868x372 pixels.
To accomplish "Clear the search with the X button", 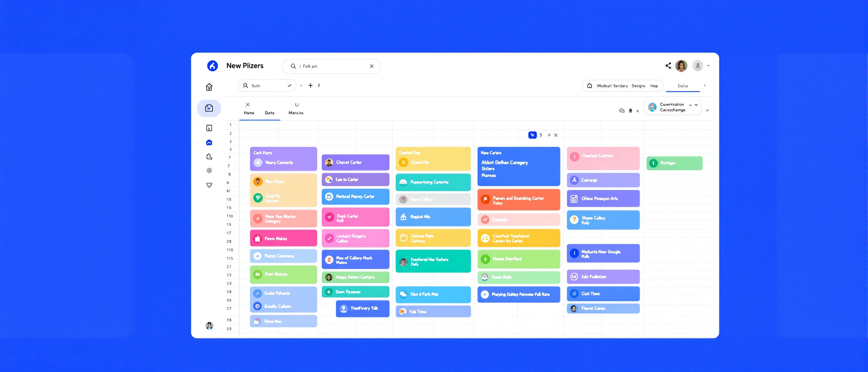I will point(372,66).
